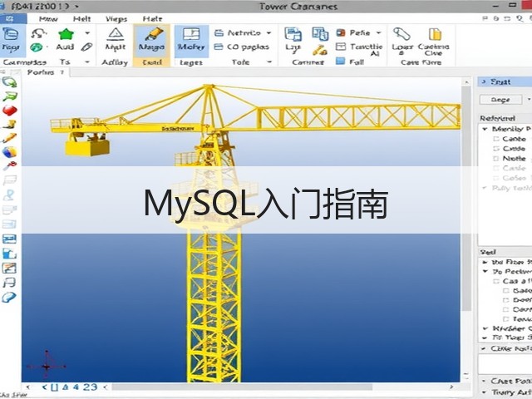Open the Vieps ribbon tab
Image resolution: width=532 pixels, height=399 pixels.
(x=116, y=18)
